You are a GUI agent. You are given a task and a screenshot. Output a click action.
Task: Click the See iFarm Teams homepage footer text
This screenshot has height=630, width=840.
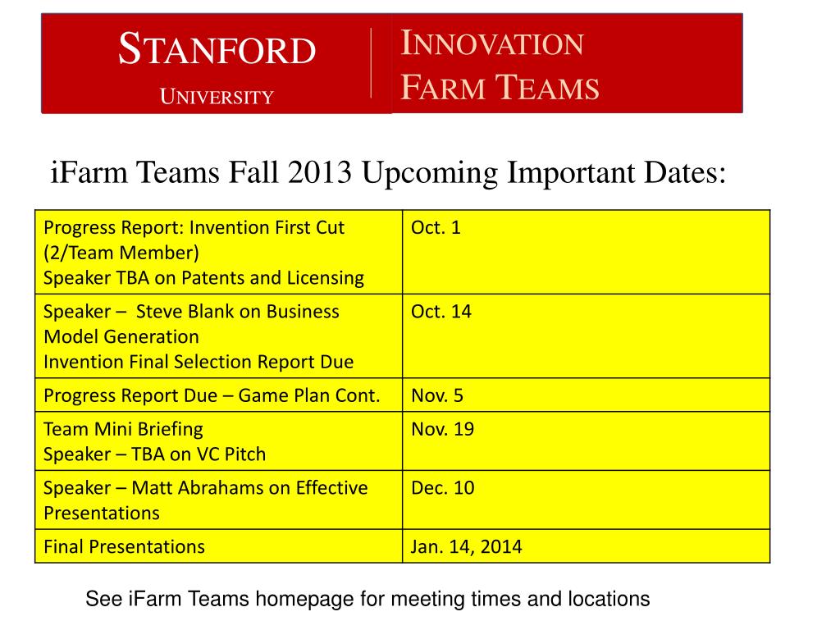point(367,600)
